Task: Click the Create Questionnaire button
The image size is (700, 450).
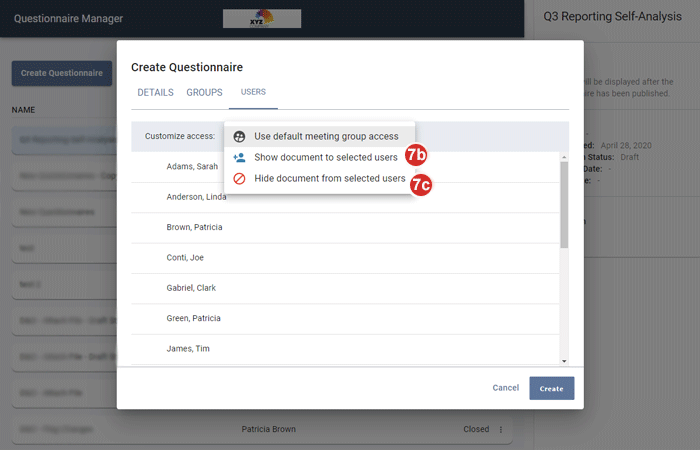Action: [x=61, y=73]
